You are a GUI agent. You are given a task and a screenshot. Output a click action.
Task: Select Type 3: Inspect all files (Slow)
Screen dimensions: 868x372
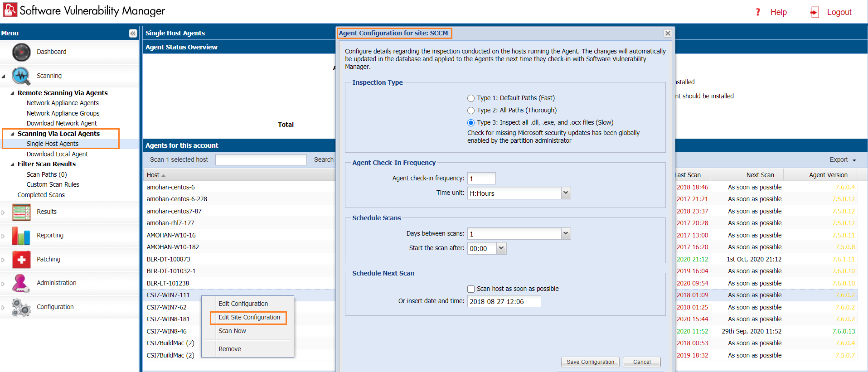point(471,123)
